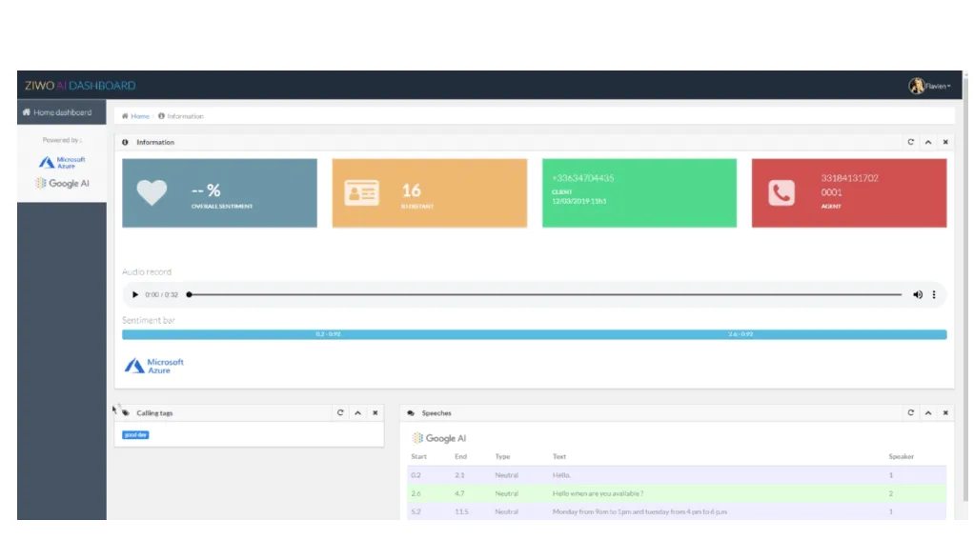
Task: Click the audio progress seek bar
Action: pos(545,295)
